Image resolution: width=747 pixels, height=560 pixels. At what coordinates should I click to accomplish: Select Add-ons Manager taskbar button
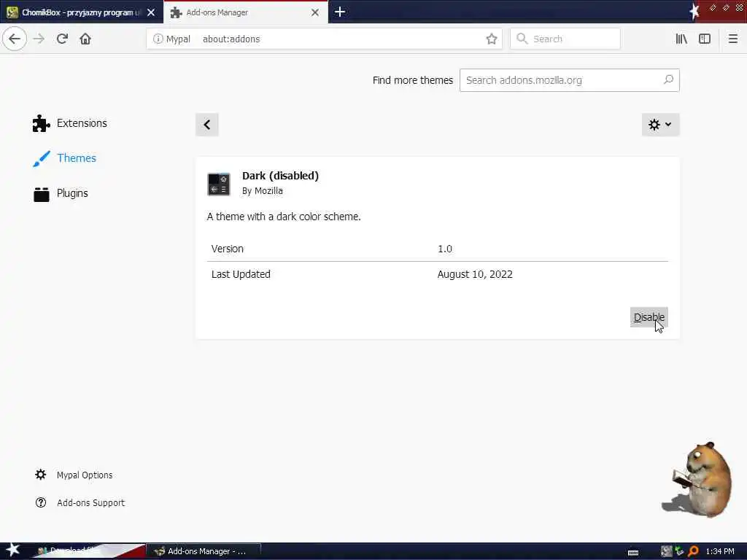pyautogui.click(x=204, y=551)
